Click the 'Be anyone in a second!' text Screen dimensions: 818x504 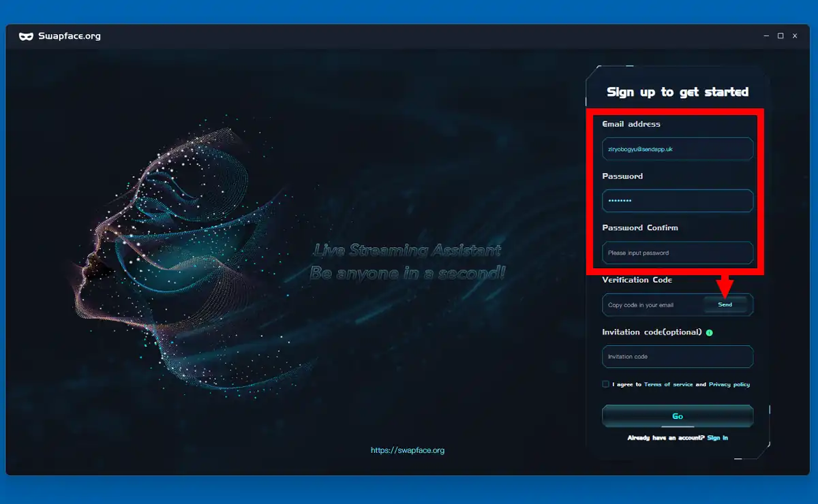[408, 273]
